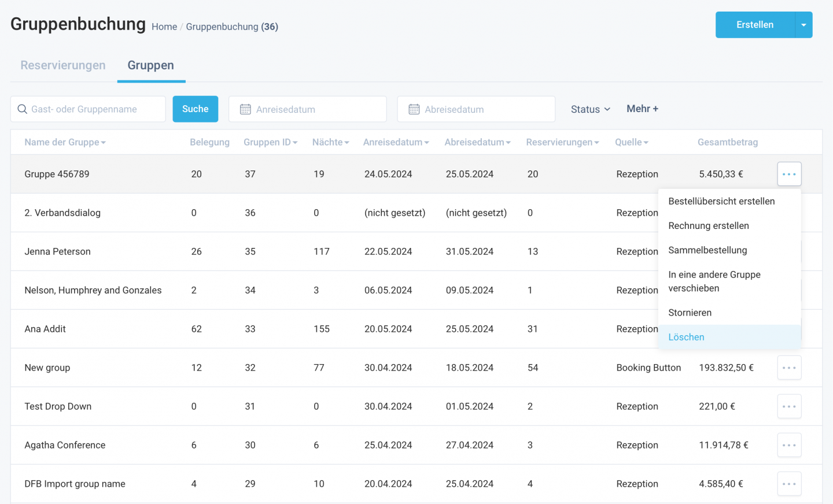Click total amount 11.914,78 €
The width and height of the screenshot is (833, 504).
(x=724, y=445)
